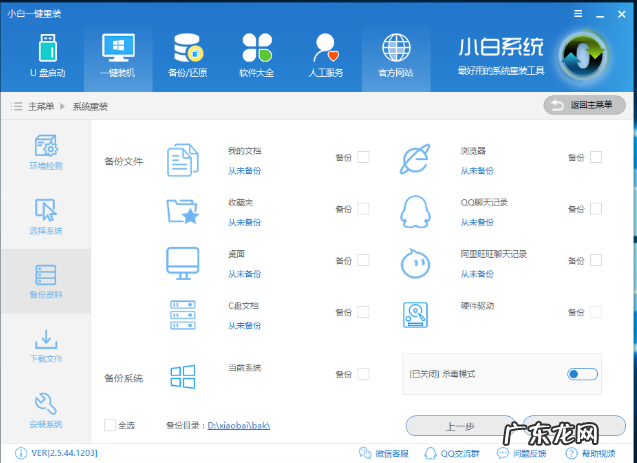This screenshot has width=637, height=463.
Task: Check backup box for 浏览器
Action: coord(596,157)
